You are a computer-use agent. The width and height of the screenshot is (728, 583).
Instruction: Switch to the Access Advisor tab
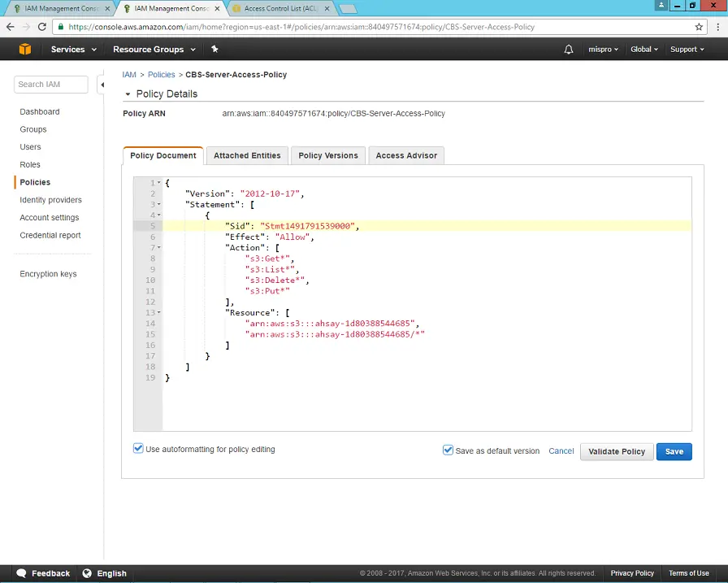pos(406,155)
